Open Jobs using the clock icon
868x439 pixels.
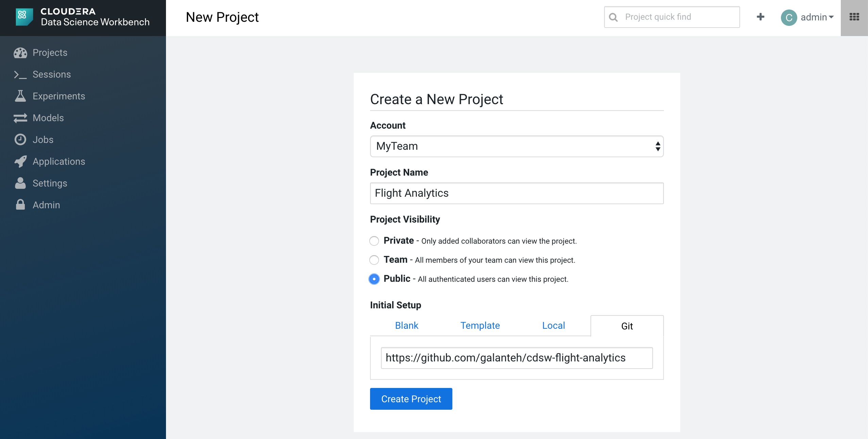click(20, 140)
